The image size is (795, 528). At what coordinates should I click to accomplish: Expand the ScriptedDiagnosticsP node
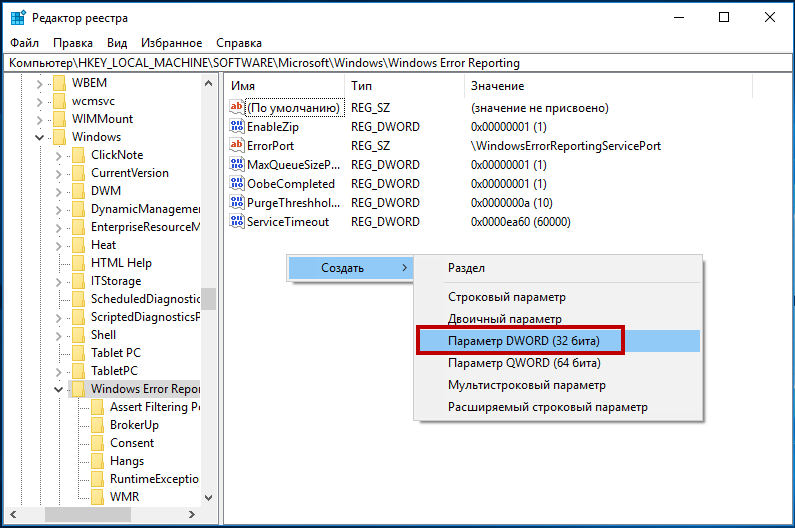pyautogui.click(x=59, y=318)
